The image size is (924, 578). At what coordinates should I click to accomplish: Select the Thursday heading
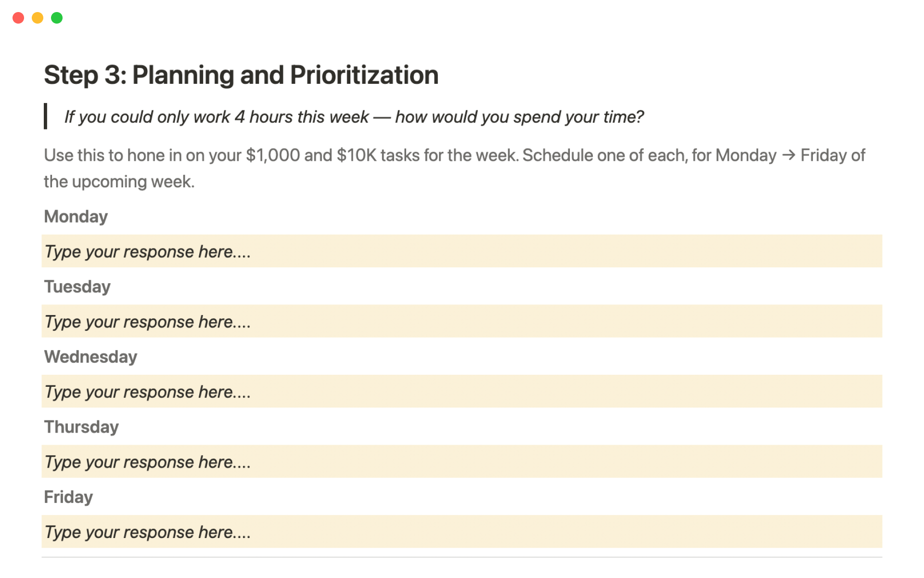coord(81,427)
